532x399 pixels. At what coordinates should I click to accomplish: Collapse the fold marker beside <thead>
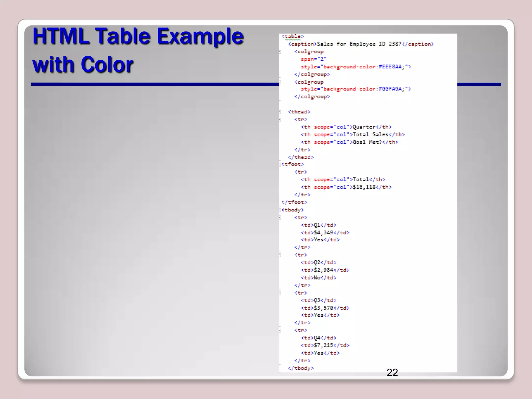[280, 112]
